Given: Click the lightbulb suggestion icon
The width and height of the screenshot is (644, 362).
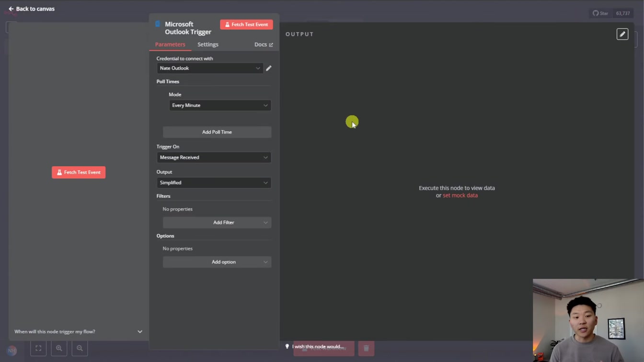Looking at the screenshot, I should tap(287, 347).
